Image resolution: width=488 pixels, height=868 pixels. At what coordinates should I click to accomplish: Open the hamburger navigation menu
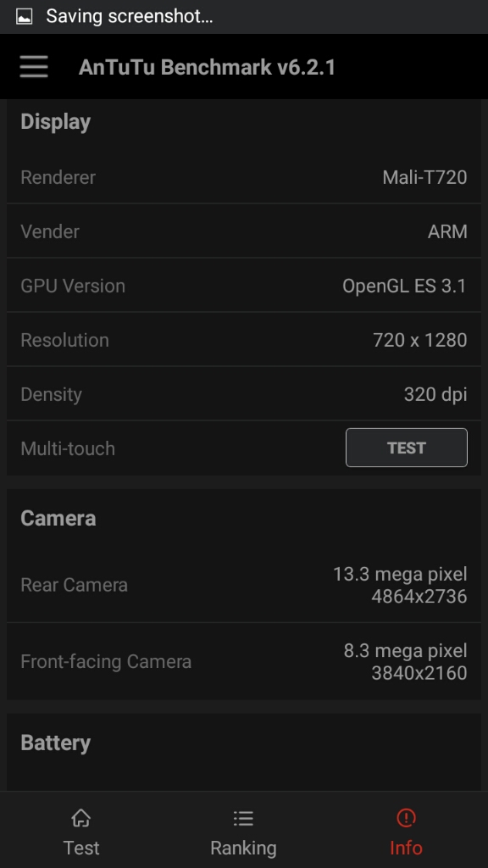[34, 67]
